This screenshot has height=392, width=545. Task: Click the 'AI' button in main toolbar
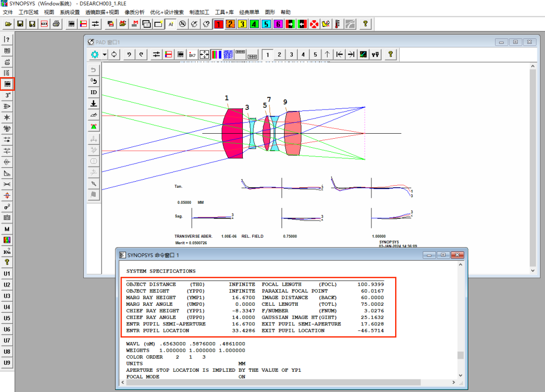(x=171, y=24)
